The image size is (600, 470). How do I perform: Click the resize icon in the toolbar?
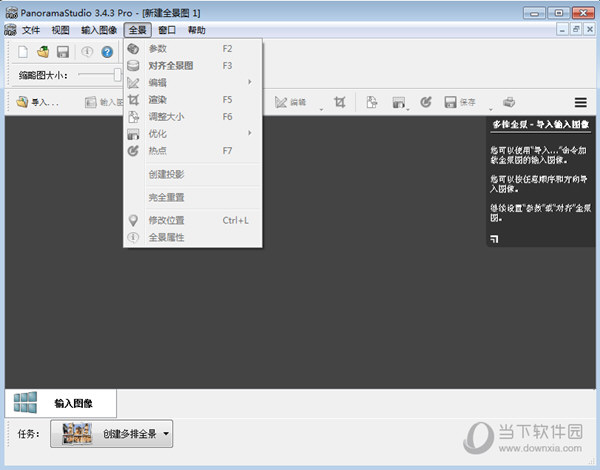click(371, 102)
